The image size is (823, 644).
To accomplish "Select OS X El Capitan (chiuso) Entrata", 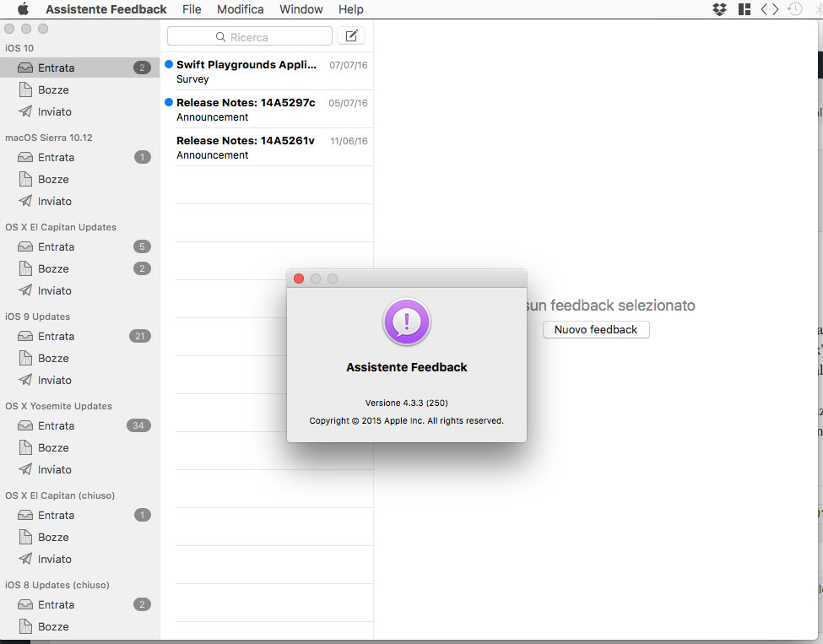I will [x=80, y=516].
